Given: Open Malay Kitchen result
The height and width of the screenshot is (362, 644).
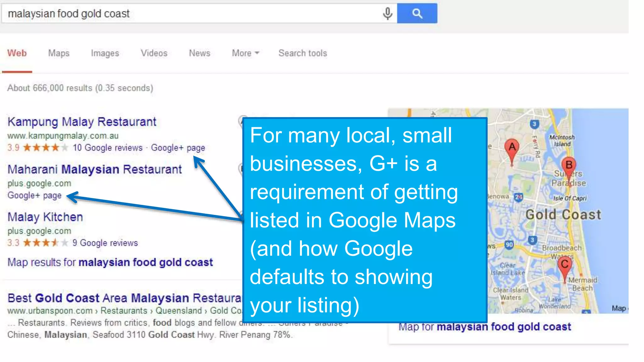Looking at the screenshot, I should pyautogui.click(x=45, y=217).
